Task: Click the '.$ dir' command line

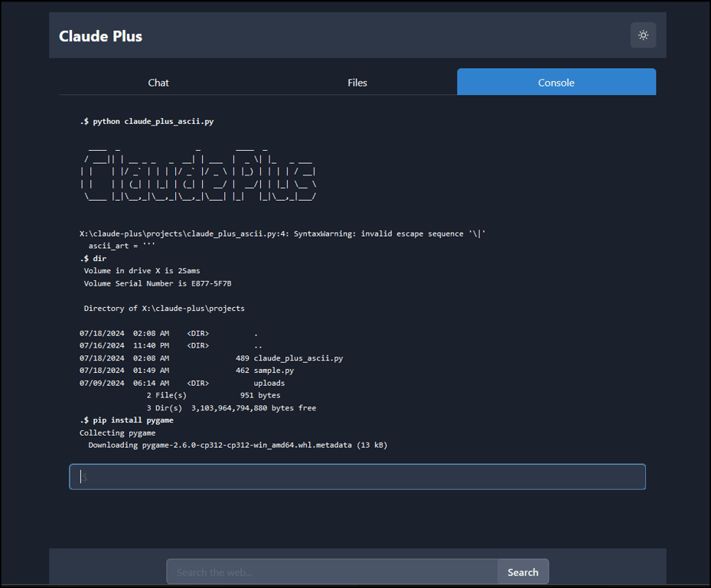Action: coord(93,259)
